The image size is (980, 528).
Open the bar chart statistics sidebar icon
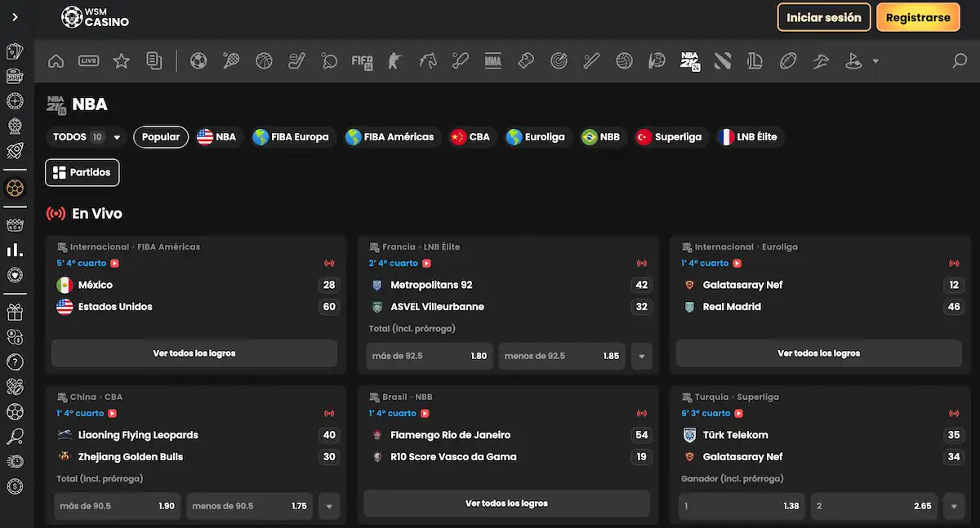coord(15,250)
